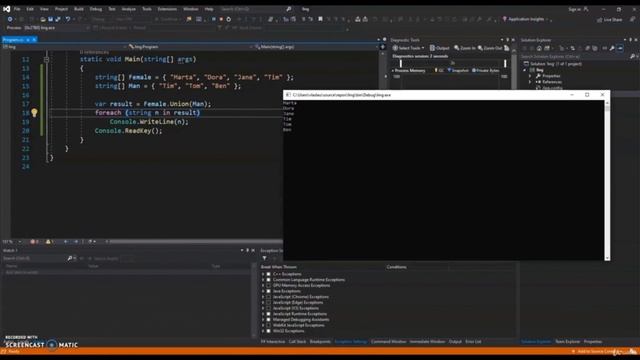This screenshot has height=360, width=640.
Task: Click the Save All toolbar icon
Action: (x=58, y=19)
